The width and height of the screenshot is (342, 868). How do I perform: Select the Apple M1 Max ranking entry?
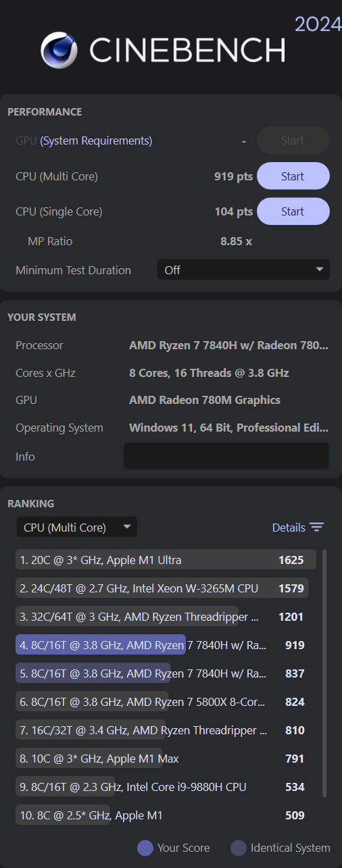(x=166, y=759)
